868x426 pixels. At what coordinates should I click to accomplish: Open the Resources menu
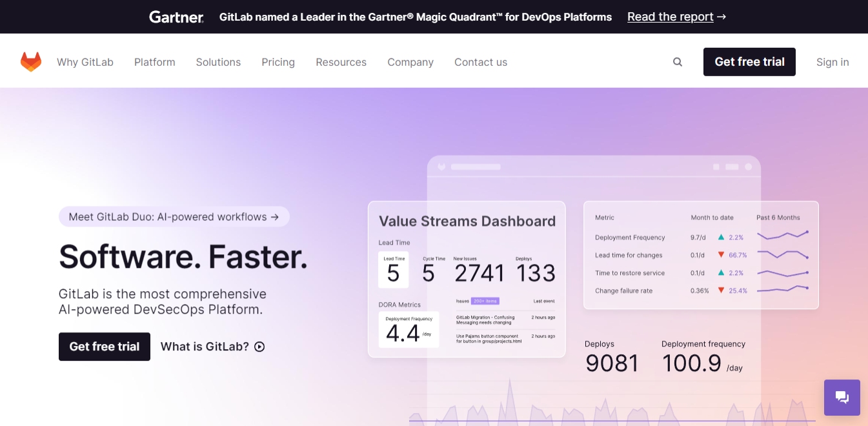pos(341,62)
